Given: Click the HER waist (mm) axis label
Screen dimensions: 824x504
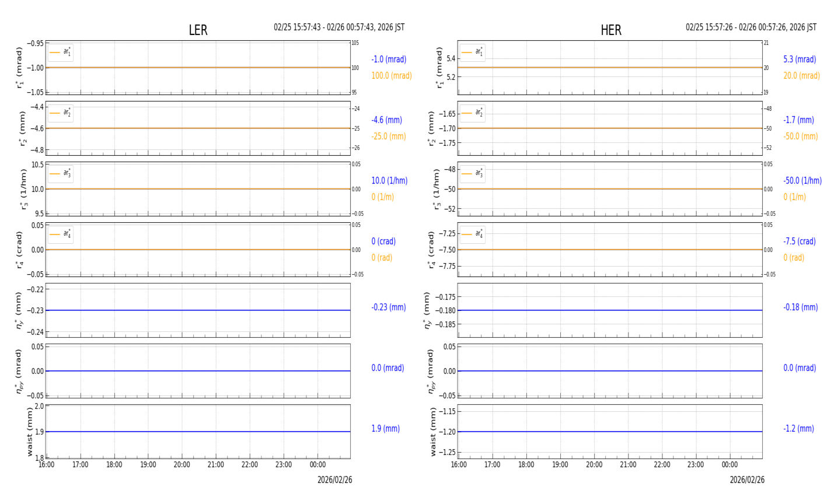Looking at the screenshot, I should tap(433, 432).
